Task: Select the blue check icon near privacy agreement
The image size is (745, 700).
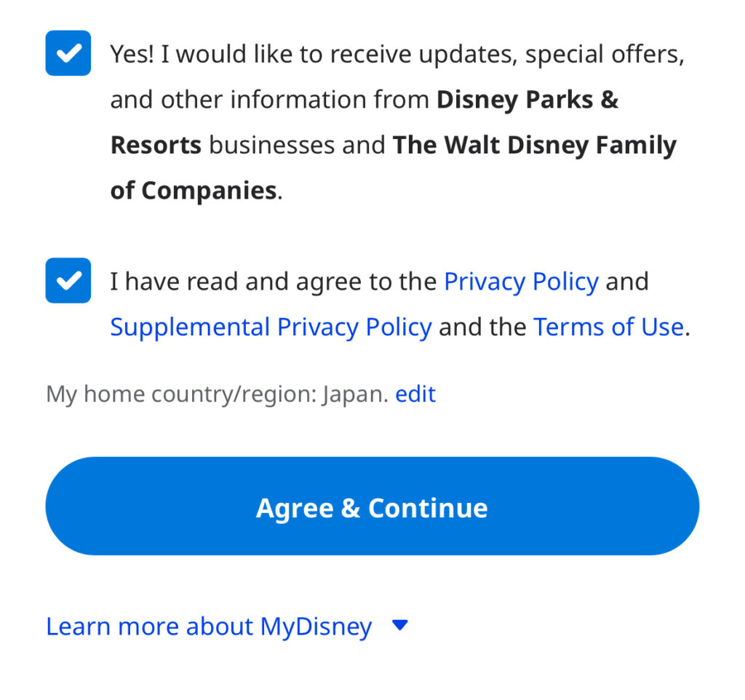Action: (x=68, y=280)
